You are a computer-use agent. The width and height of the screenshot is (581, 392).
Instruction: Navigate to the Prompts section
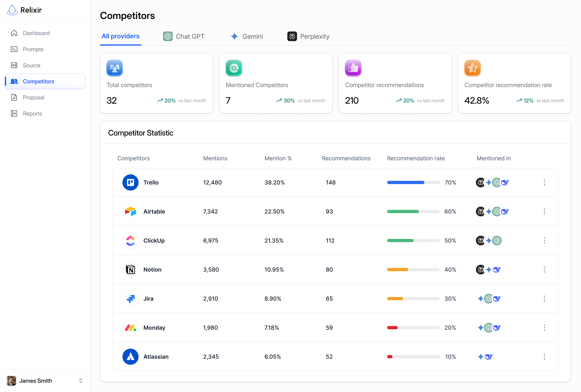tap(33, 49)
